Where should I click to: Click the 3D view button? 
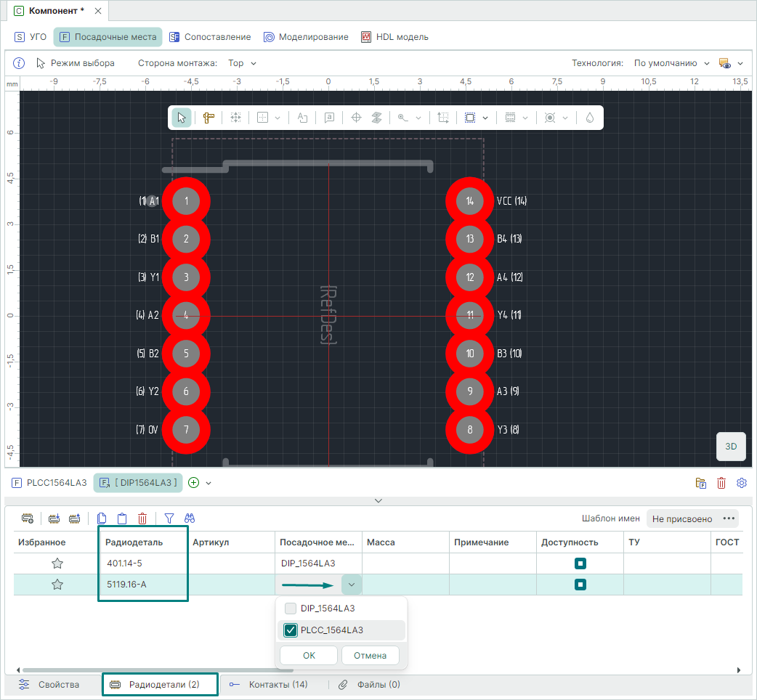tap(731, 447)
